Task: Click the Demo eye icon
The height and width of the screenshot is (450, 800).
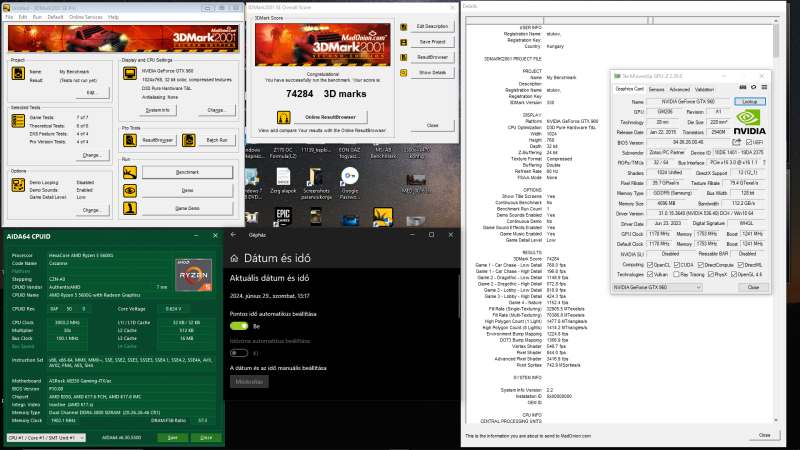Action: click(130, 190)
